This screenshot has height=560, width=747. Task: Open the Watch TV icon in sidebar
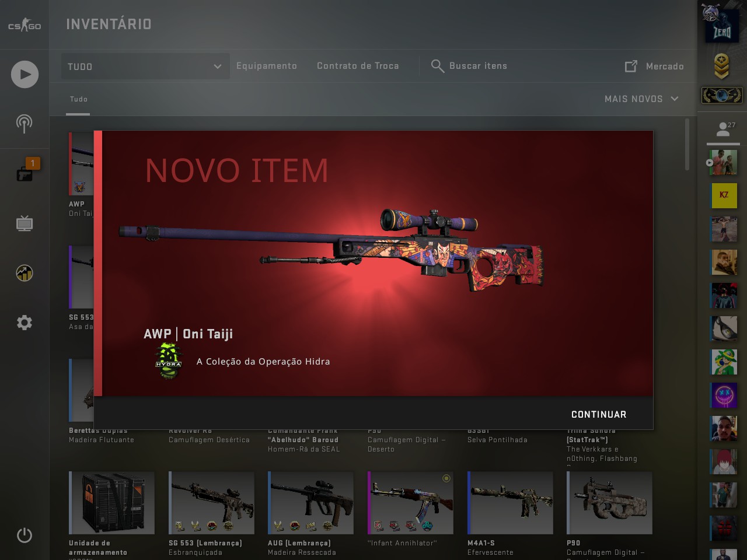click(25, 223)
